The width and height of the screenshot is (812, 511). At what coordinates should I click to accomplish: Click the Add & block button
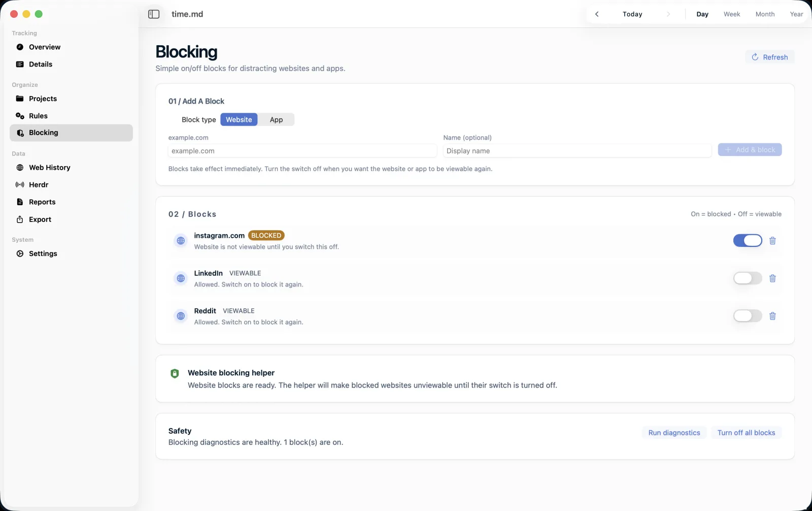click(750, 150)
